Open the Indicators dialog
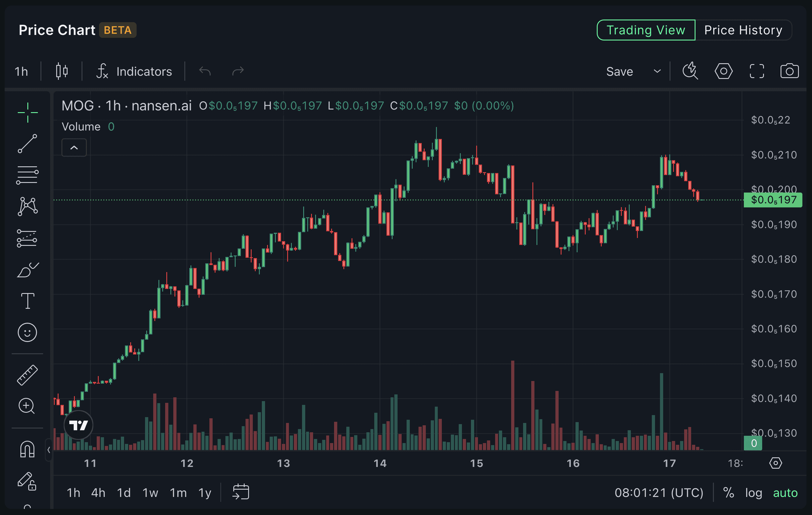The image size is (812, 515). [134, 71]
